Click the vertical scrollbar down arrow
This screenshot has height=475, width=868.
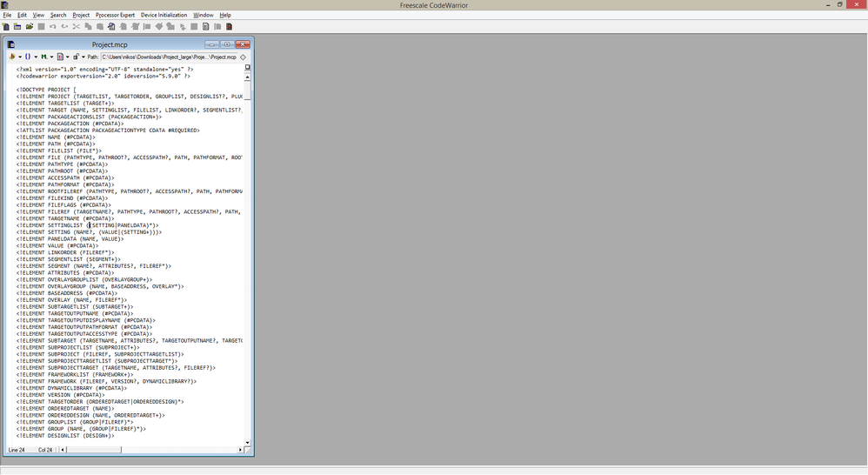point(248,443)
